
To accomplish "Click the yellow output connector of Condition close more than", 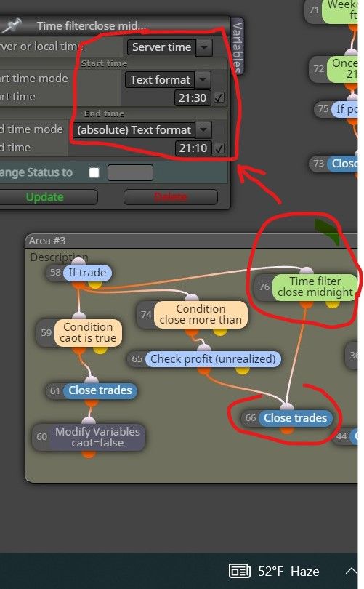I will point(220,332).
